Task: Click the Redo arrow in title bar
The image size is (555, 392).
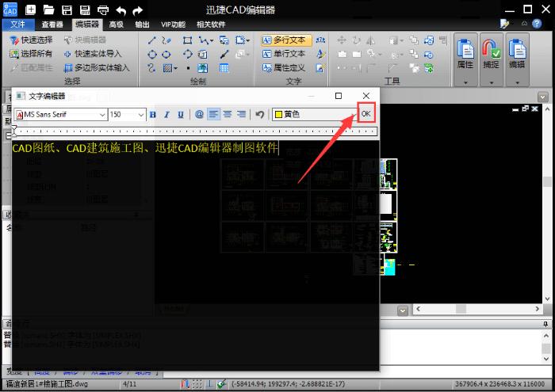Action: click(138, 10)
